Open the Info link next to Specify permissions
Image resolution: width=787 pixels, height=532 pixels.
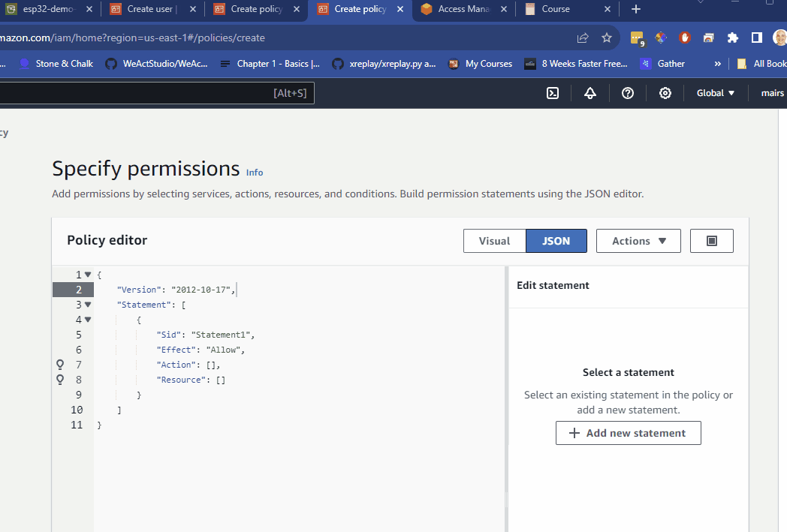(x=254, y=173)
